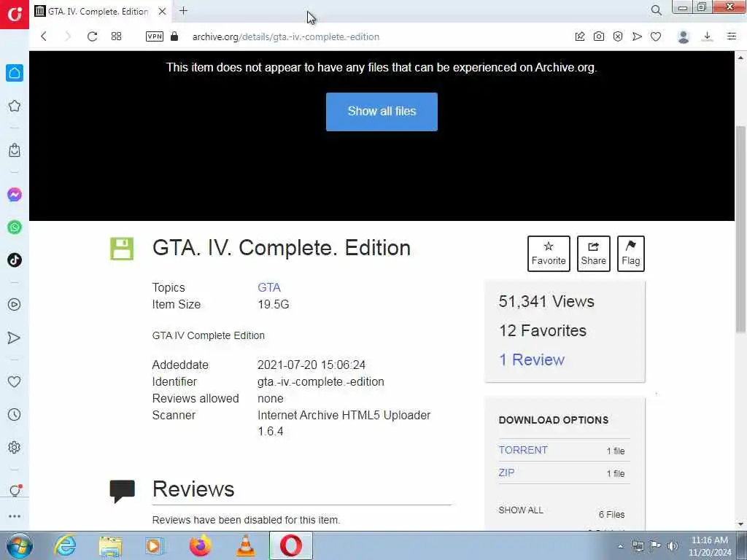
Task: Show hidden system tray icons arrow
Action: [620, 546]
